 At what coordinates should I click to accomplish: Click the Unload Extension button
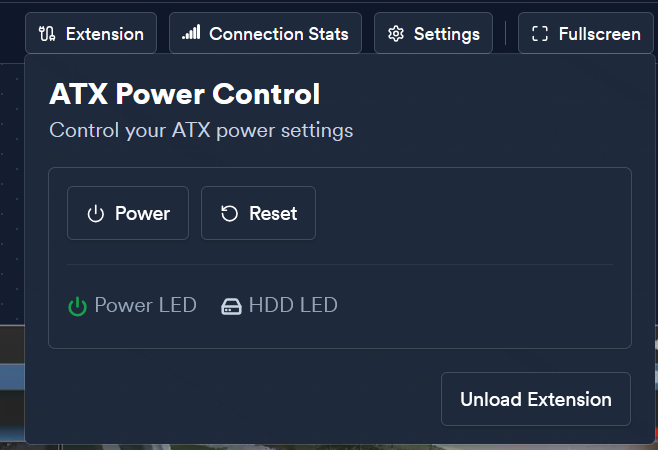[536, 399]
